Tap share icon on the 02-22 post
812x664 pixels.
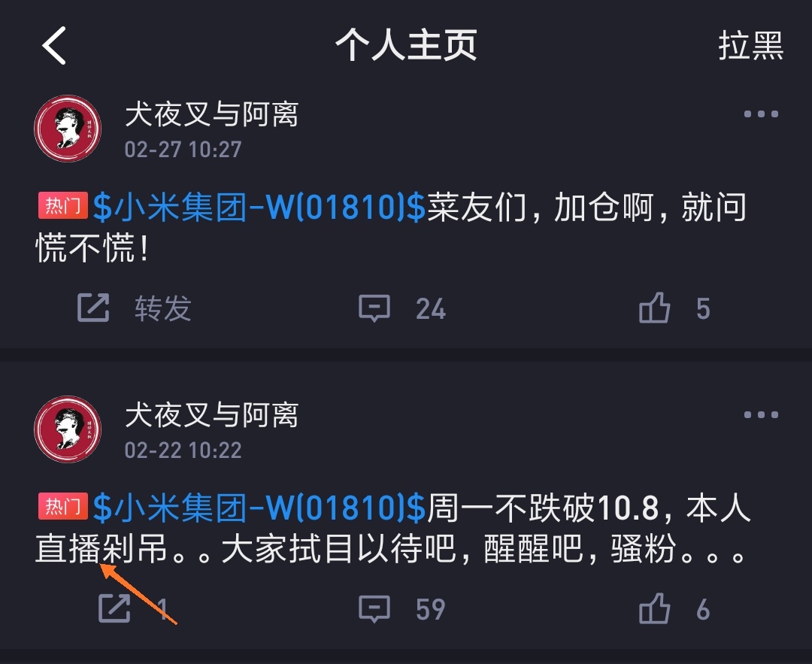114,608
